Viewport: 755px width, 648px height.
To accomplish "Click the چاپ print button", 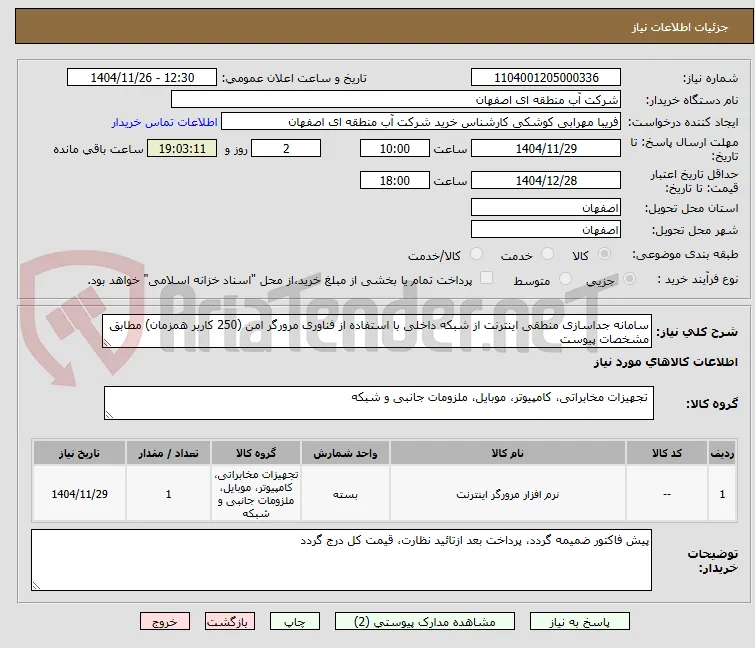I will point(294,622).
